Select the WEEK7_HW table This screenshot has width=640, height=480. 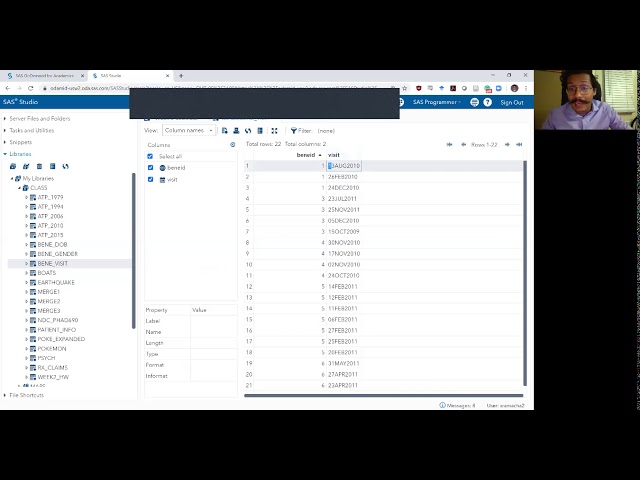click(x=53, y=377)
